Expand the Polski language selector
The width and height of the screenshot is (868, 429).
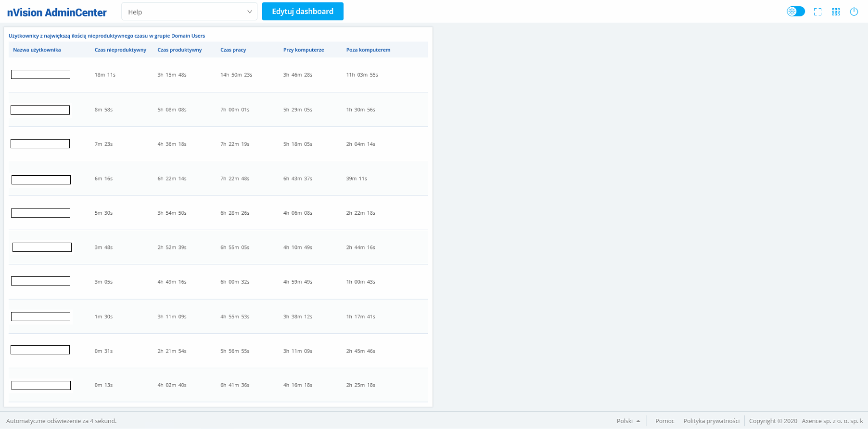point(628,421)
